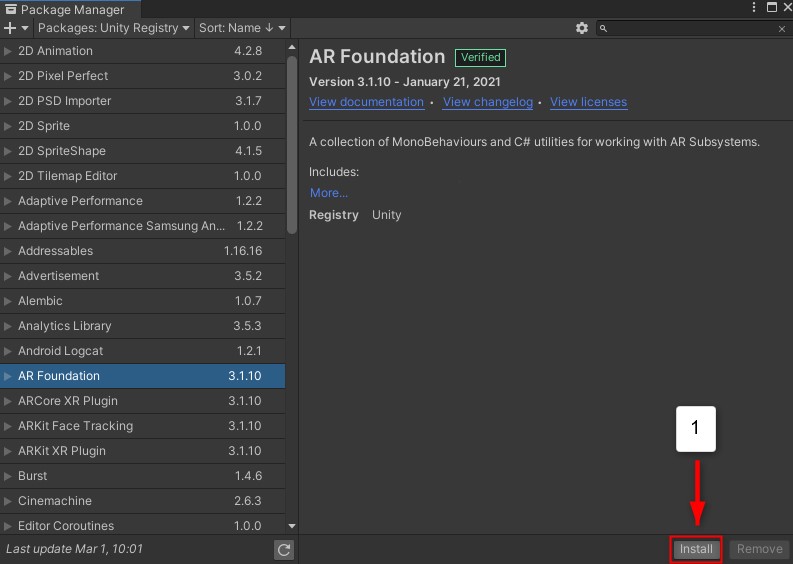The image size is (793, 564).
Task: Maximize the Package Manager window
Action: coord(772,7)
